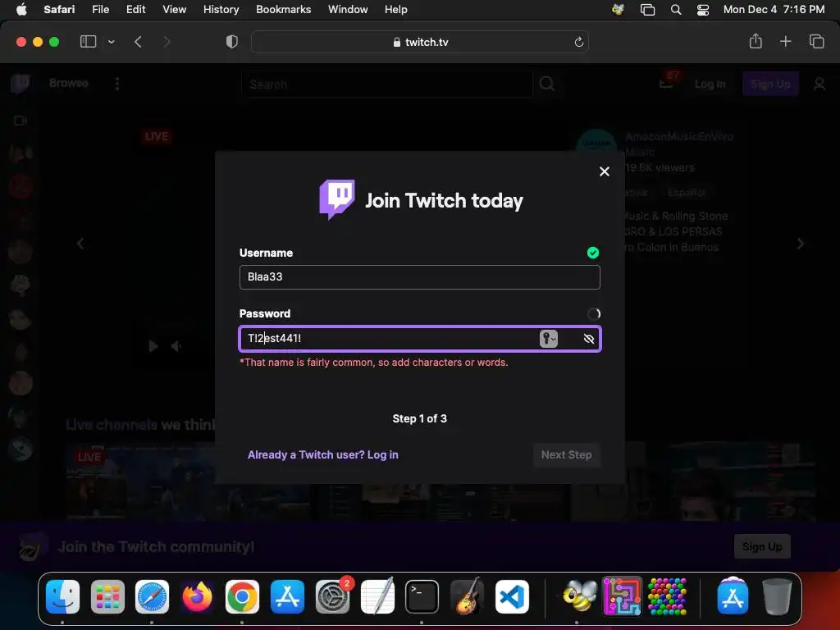
Task: Open the Bookmarks menu
Action: [x=283, y=9]
